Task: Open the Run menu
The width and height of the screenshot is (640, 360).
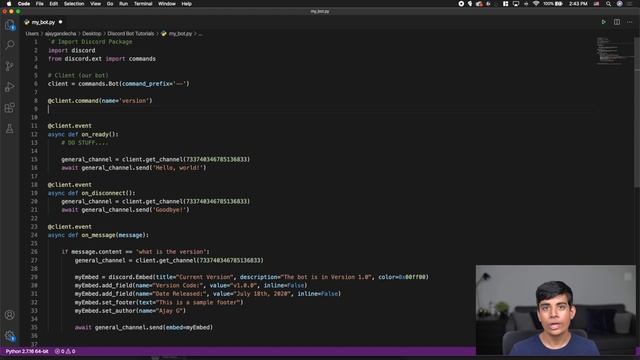Action: point(123,4)
